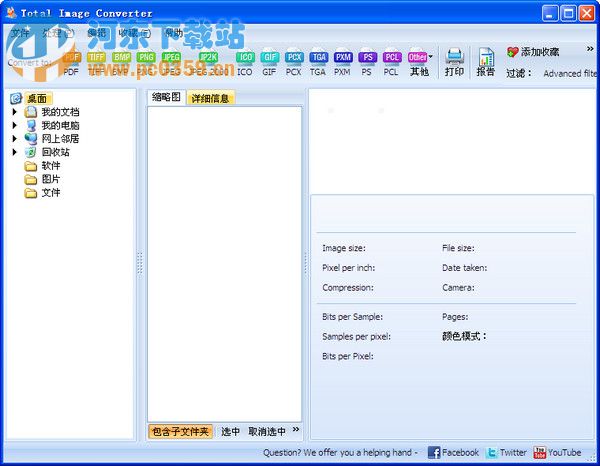Choose the PCL conversion icon
This screenshot has width=600, height=466.
click(x=392, y=64)
